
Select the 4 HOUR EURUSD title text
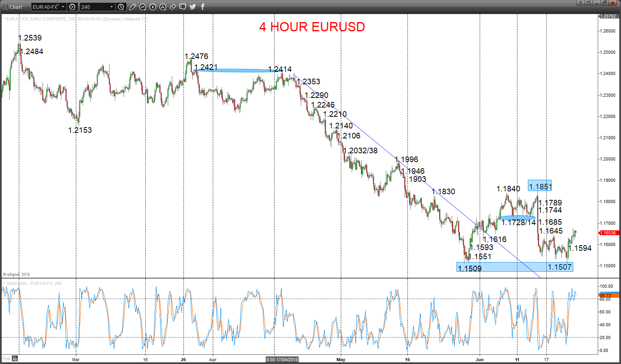click(x=312, y=27)
